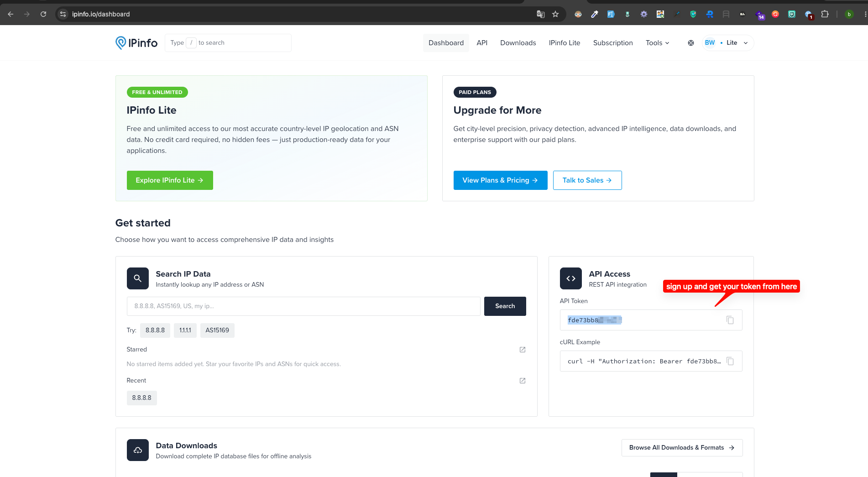Screen dimensions: 868x477
Task: Click the browser address bar URL
Action: point(101,14)
